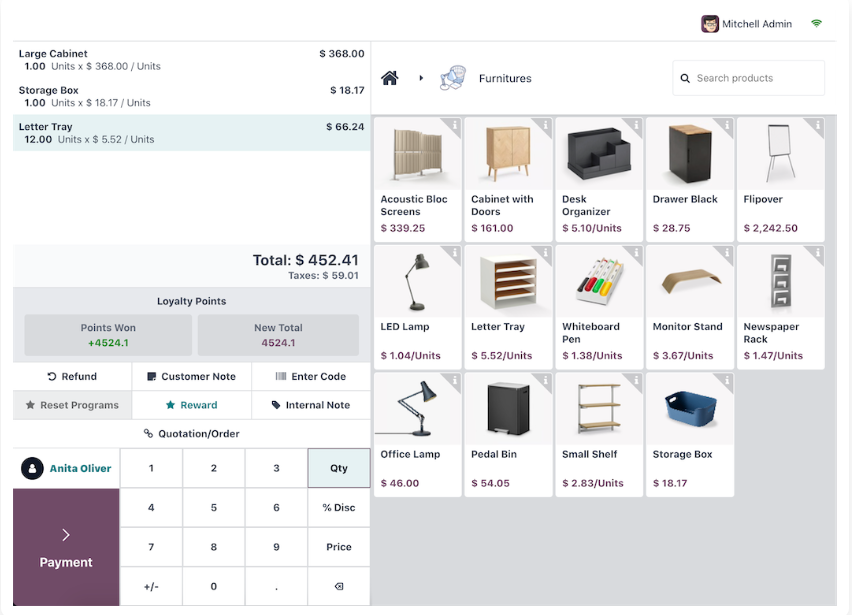The width and height of the screenshot is (852, 615).
Task: Open Mitchell Admin avatar
Action: point(710,24)
